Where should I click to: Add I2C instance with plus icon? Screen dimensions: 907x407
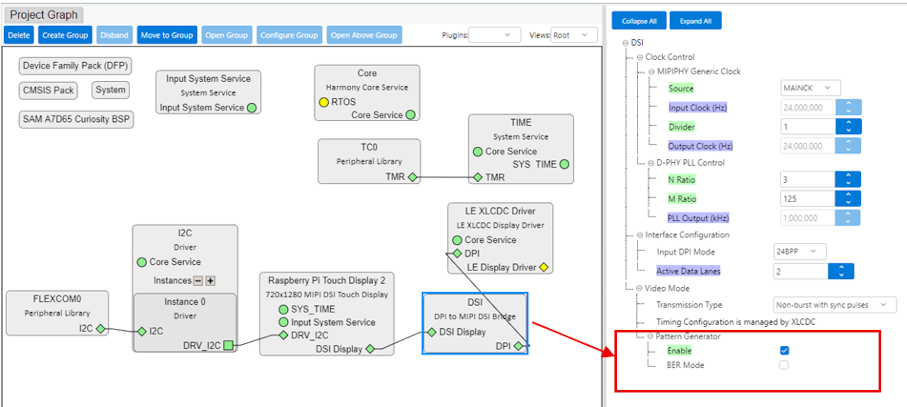(210, 281)
